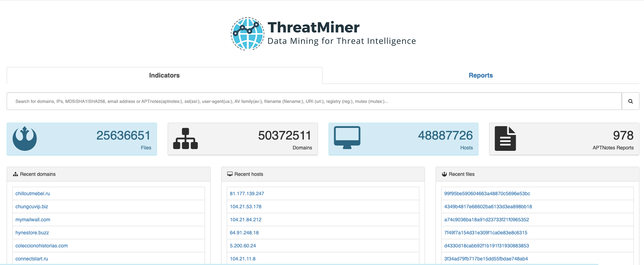The width and height of the screenshot is (644, 265).
Task: Click the network sitemap Domains icon
Action: [x=185, y=138]
